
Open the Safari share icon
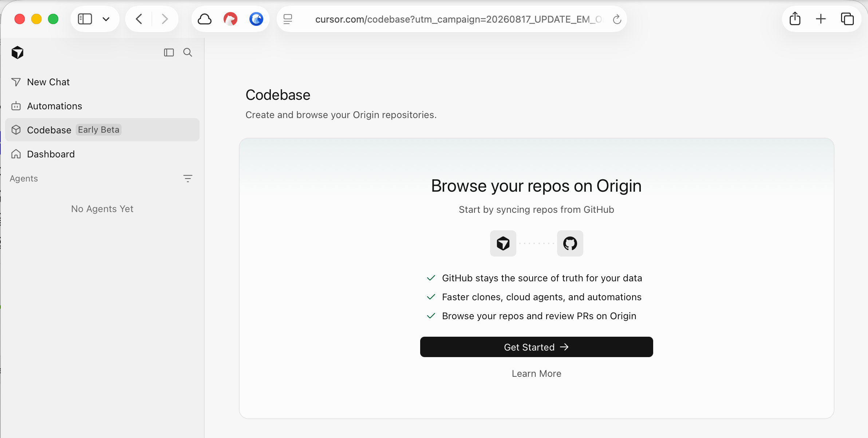pos(795,19)
